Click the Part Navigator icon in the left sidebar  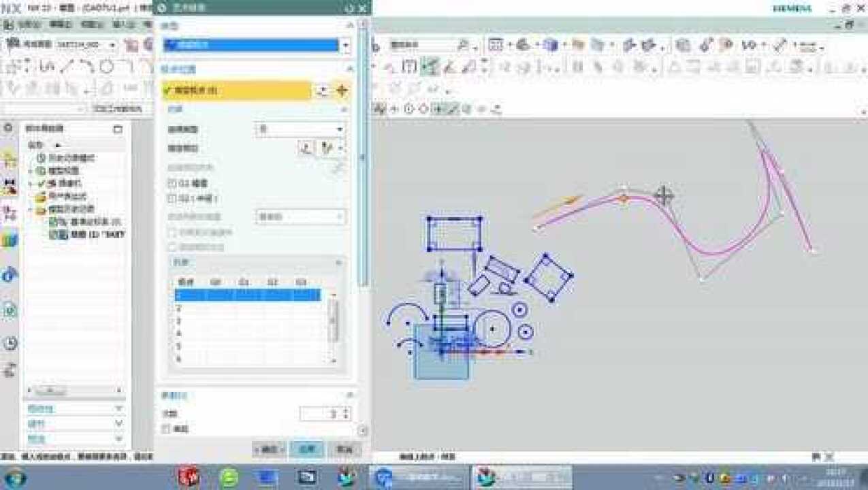(9, 158)
